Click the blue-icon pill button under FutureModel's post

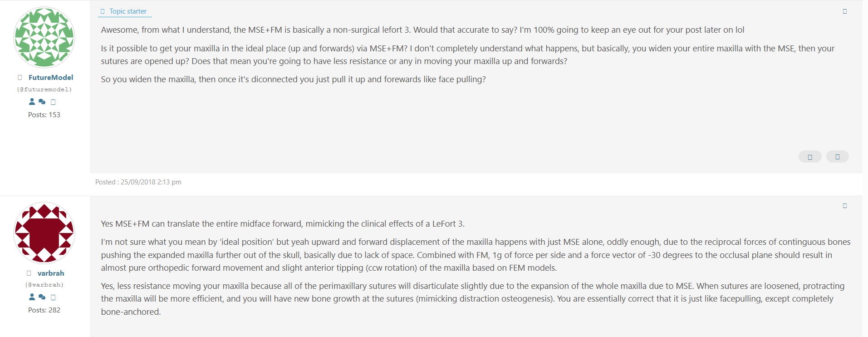point(838,157)
